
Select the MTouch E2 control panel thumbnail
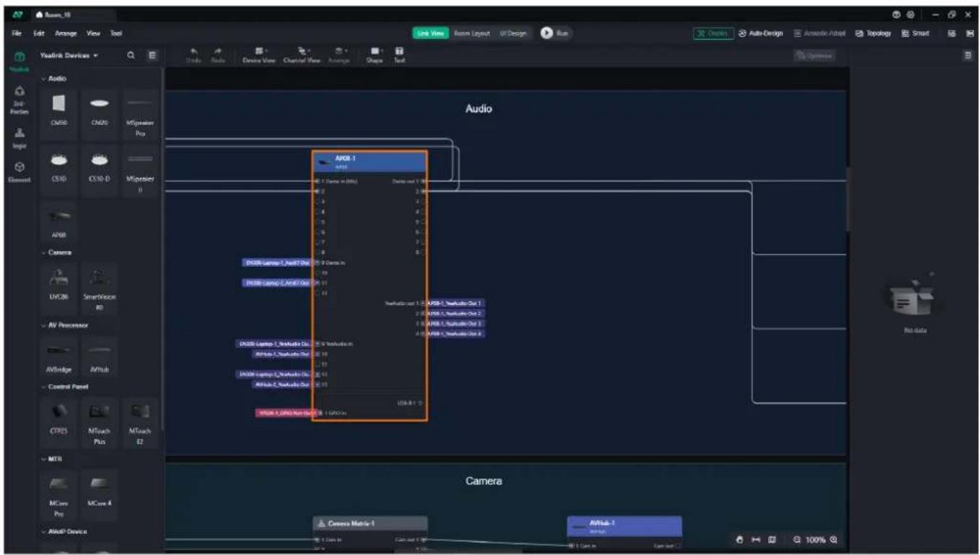140,422
